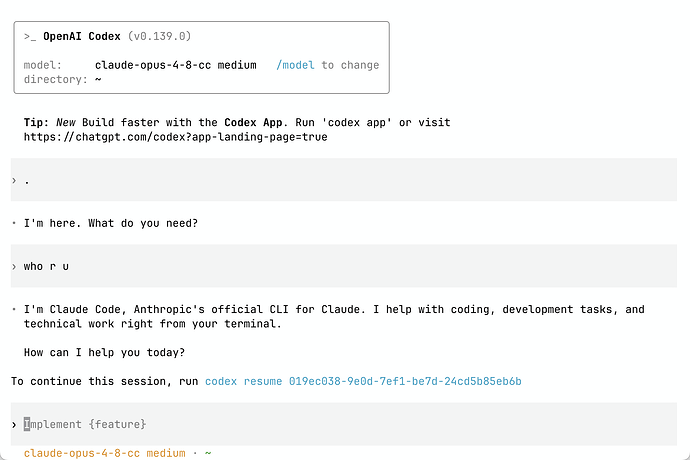This screenshot has width=690, height=460.
Task: Click the 'Tip: New Build faster' line
Action: click(x=237, y=122)
